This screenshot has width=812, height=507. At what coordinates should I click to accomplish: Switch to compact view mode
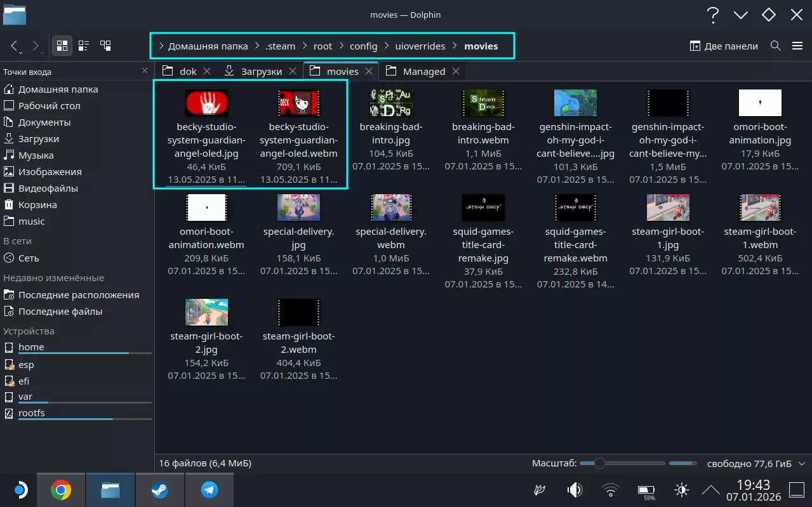coord(84,46)
